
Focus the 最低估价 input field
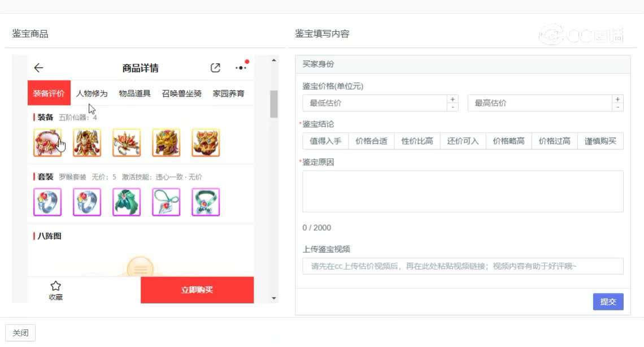(375, 103)
